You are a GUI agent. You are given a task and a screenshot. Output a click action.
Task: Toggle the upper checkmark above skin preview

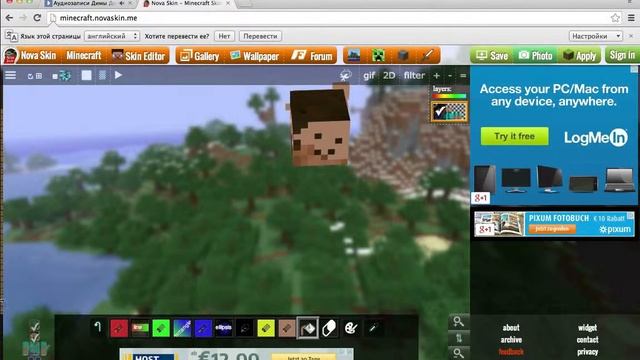[35, 326]
